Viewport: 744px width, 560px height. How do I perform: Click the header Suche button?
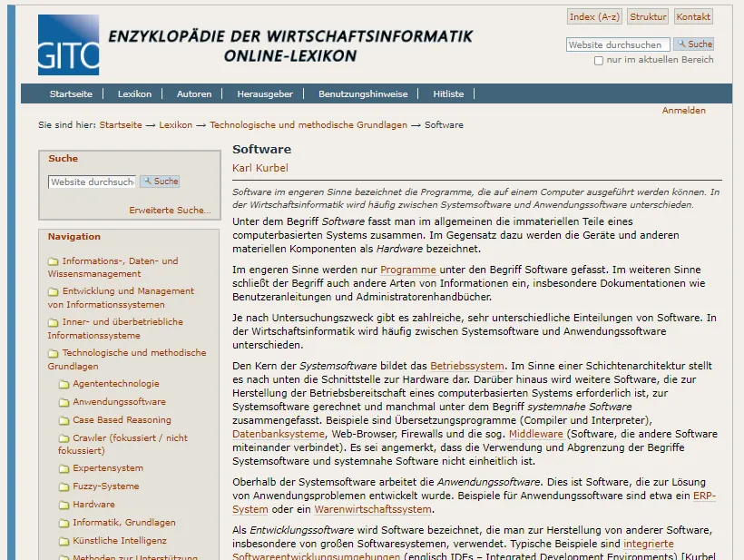click(694, 44)
